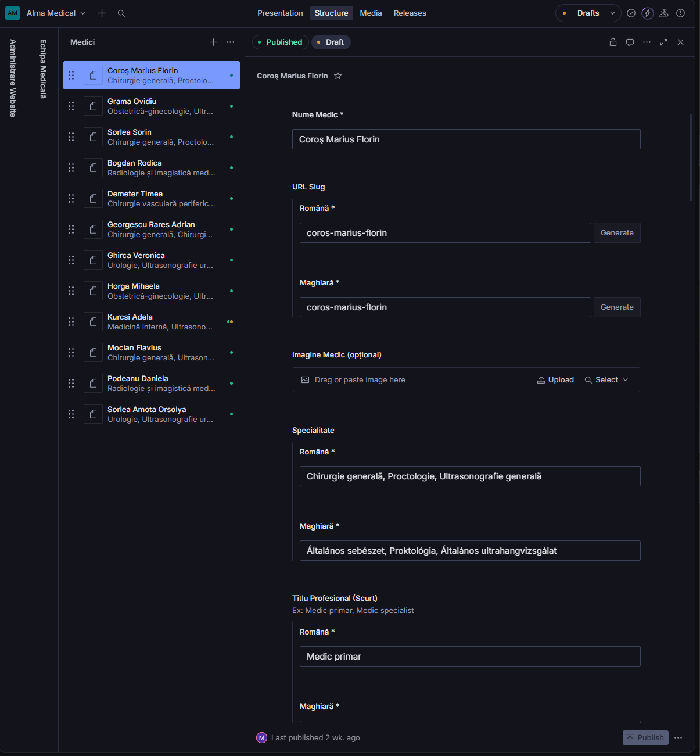Click the Publish button
Image resolution: width=700 pixels, height=756 pixels.
pos(645,738)
